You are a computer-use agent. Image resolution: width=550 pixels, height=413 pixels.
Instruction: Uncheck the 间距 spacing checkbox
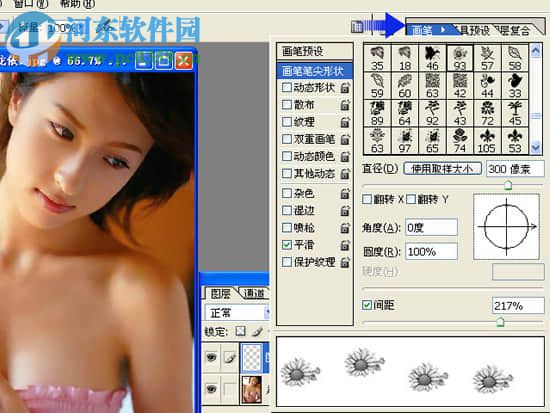tap(367, 305)
